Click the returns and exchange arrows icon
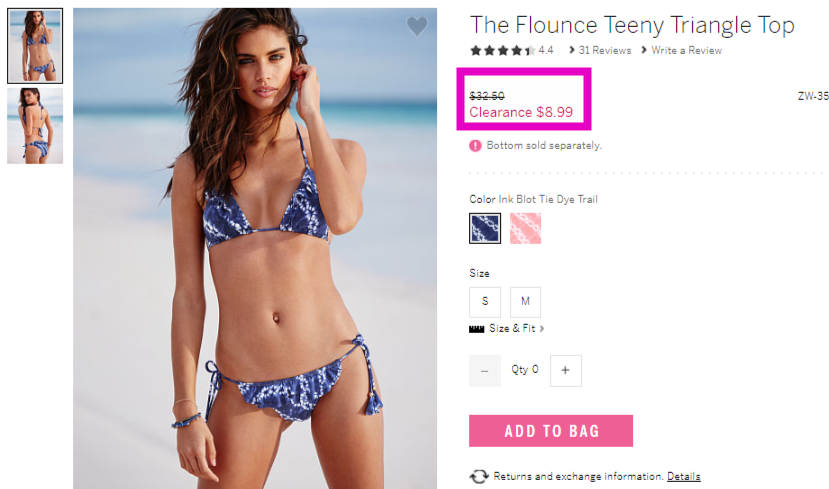Viewport: 829px width, 489px height. click(x=478, y=476)
